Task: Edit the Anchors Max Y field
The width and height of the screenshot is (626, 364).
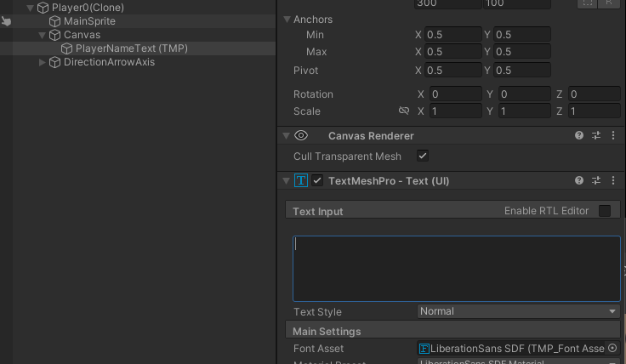Action: [522, 52]
